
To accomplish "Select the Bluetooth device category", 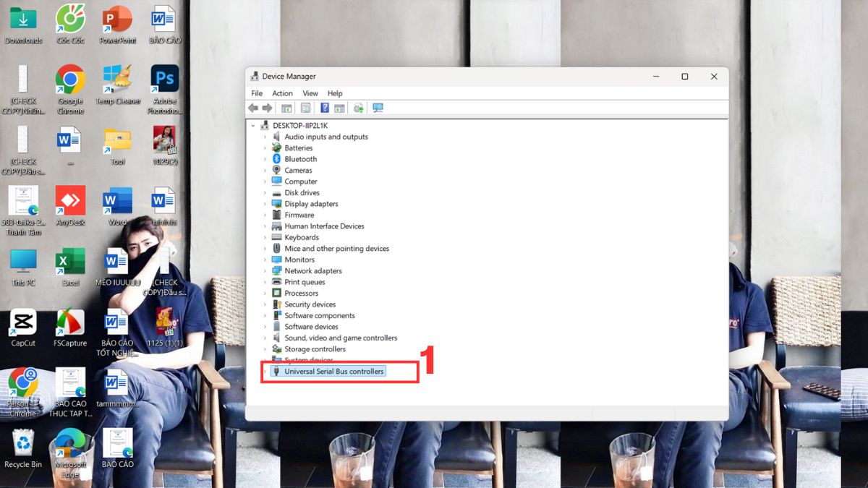I will coord(300,158).
